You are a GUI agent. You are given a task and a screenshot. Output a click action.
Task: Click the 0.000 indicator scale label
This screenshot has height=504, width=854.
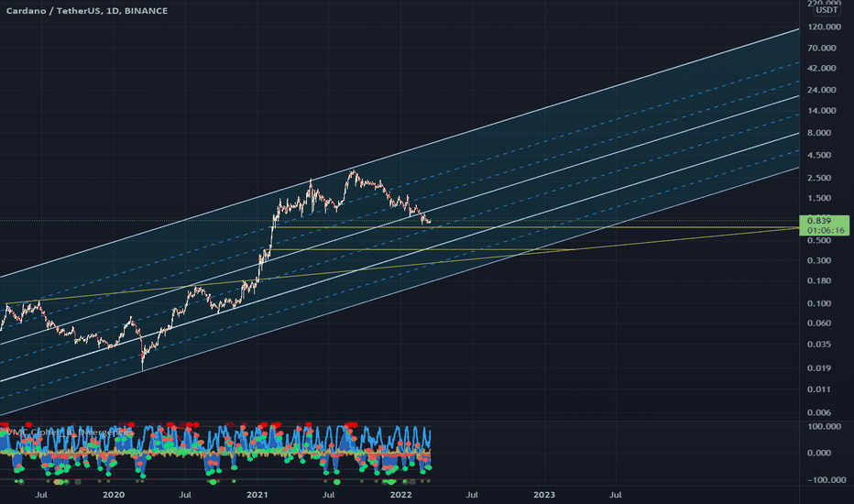click(820, 454)
